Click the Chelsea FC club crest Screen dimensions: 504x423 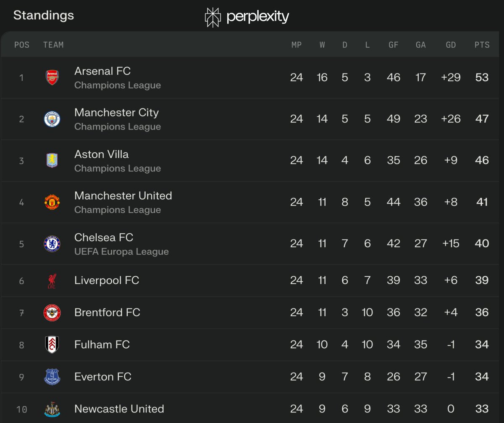click(x=52, y=244)
